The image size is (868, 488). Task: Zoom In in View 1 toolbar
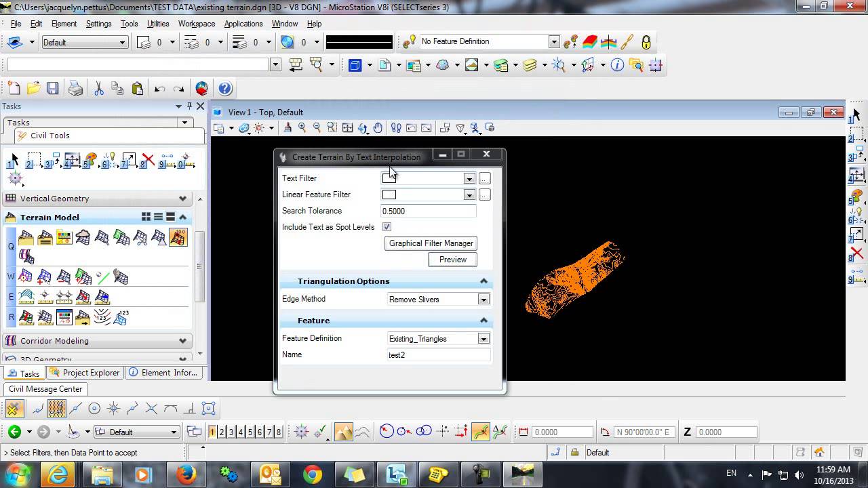coord(302,127)
